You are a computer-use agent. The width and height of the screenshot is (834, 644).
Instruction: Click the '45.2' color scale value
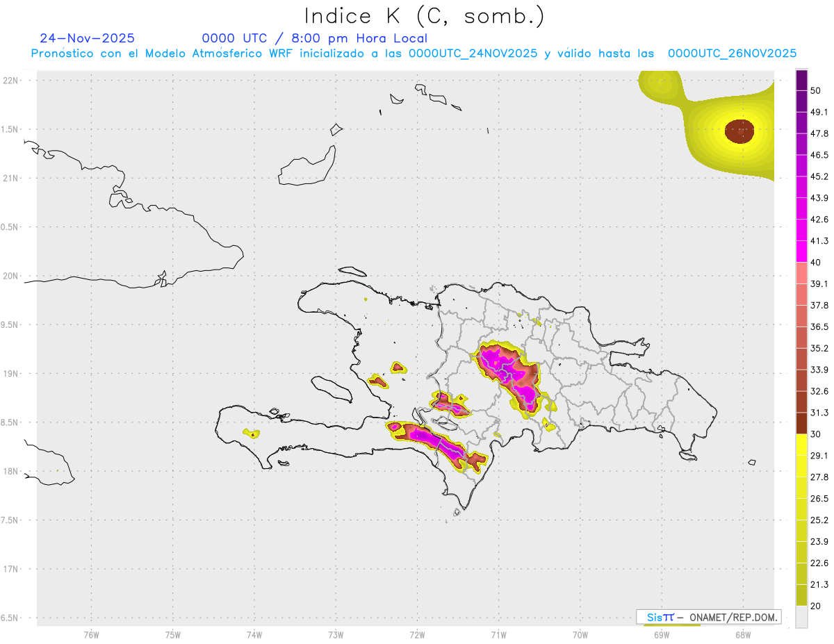coord(819,176)
